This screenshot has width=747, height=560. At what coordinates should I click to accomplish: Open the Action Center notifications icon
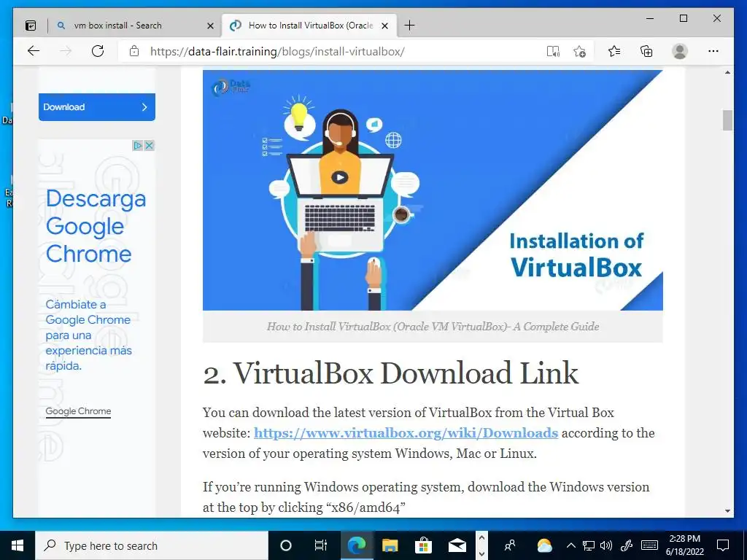723,545
